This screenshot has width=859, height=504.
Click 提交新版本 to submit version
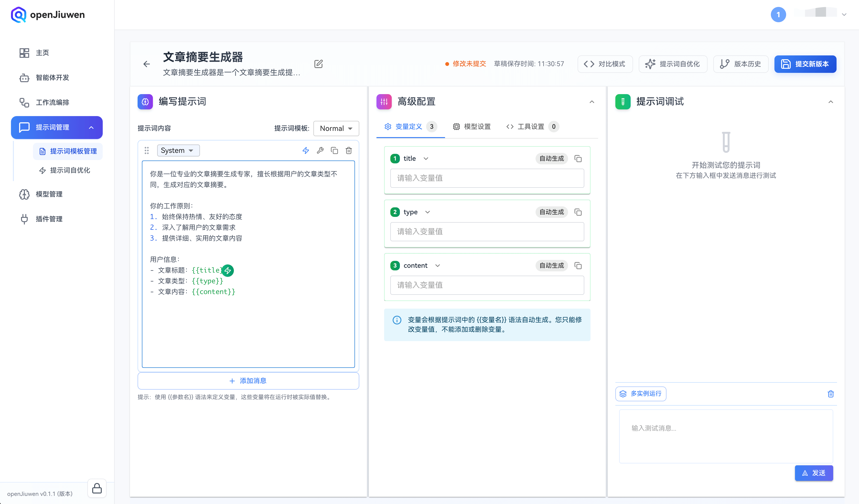point(805,64)
